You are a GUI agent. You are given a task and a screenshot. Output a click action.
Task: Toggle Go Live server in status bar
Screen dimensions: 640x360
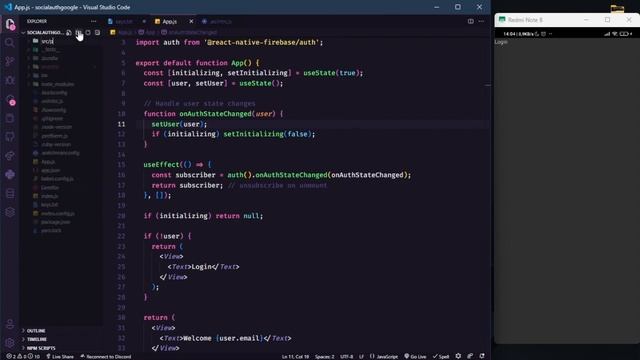pyautogui.click(x=415, y=356)
